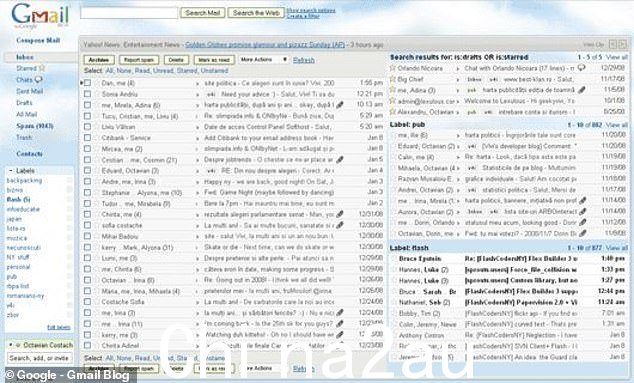Click the star on the me, Adina (3) row
The image size is (634, 383).
point(392,90)
